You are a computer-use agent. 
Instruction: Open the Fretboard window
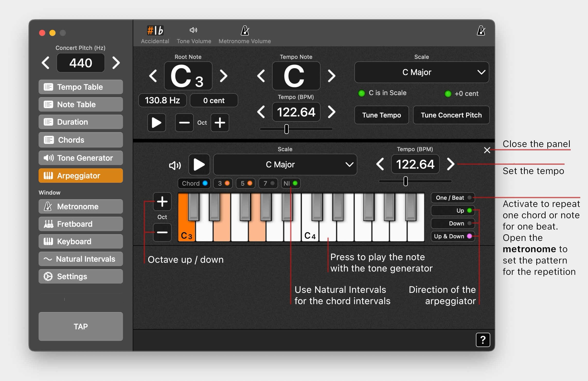click(x=81, y=224)
